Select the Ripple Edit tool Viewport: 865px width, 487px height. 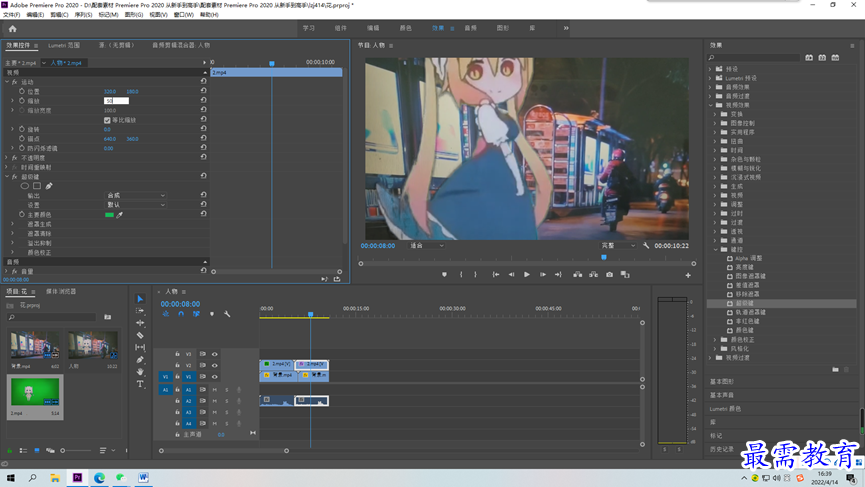point(140,323)
